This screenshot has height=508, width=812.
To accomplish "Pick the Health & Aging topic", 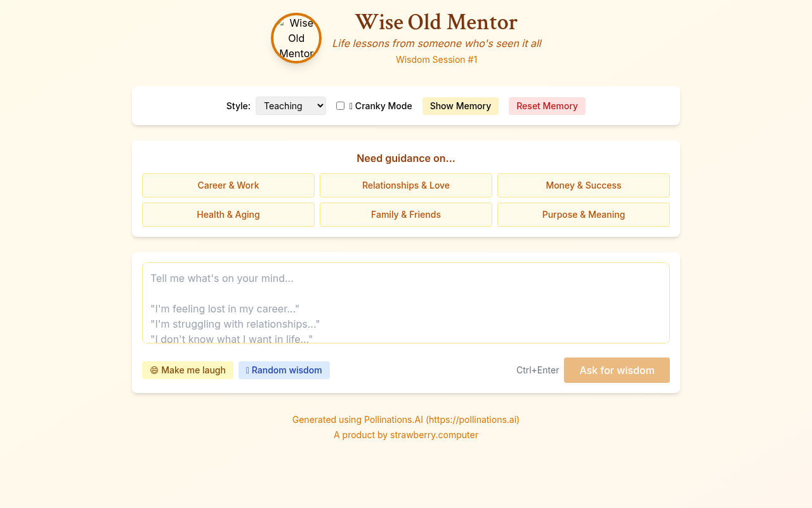I will coord(228,215).
